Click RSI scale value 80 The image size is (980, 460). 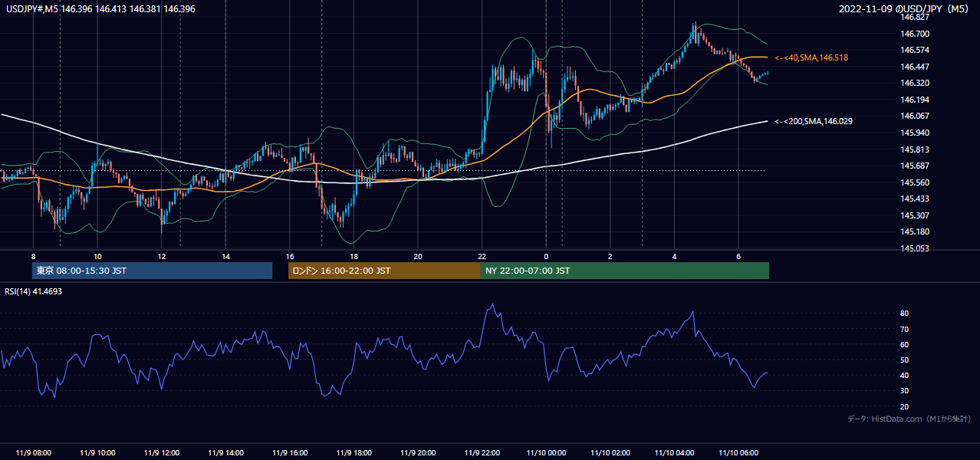(905, 314)
